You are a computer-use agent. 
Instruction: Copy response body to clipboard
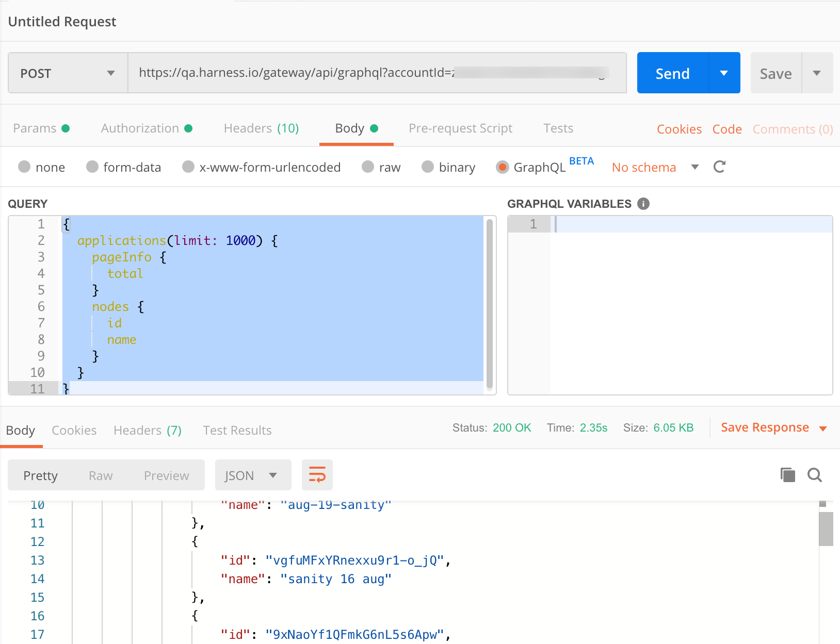(787, 475)
